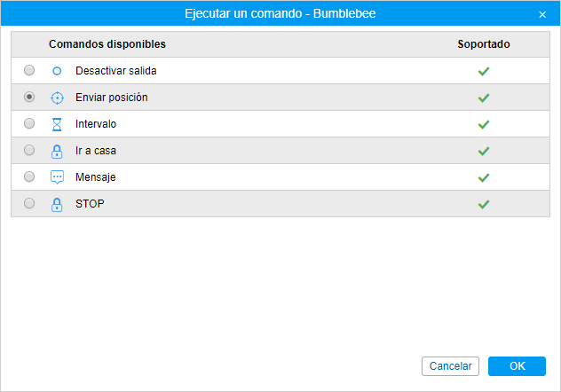The width and height of the screenshot is (561, 392).
Task: Click the Soportado column header
Action: 484,44
